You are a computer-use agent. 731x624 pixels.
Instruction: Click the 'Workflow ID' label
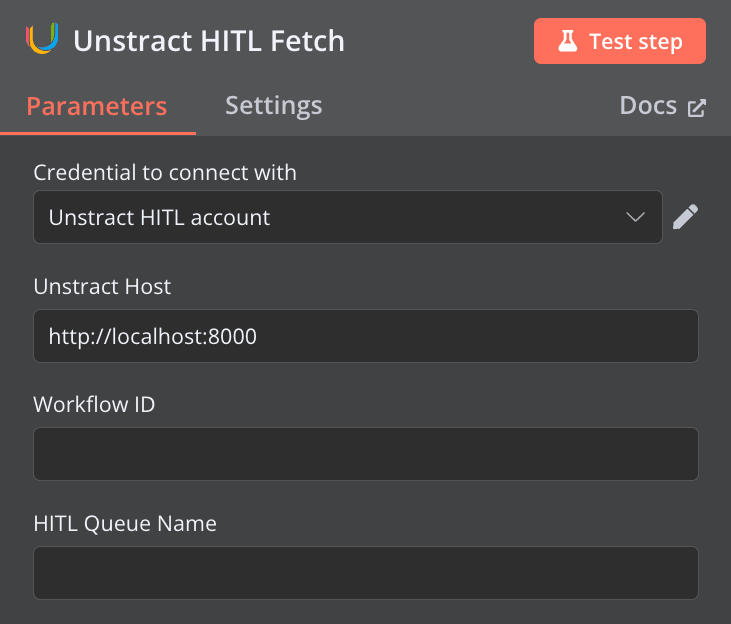94,404
